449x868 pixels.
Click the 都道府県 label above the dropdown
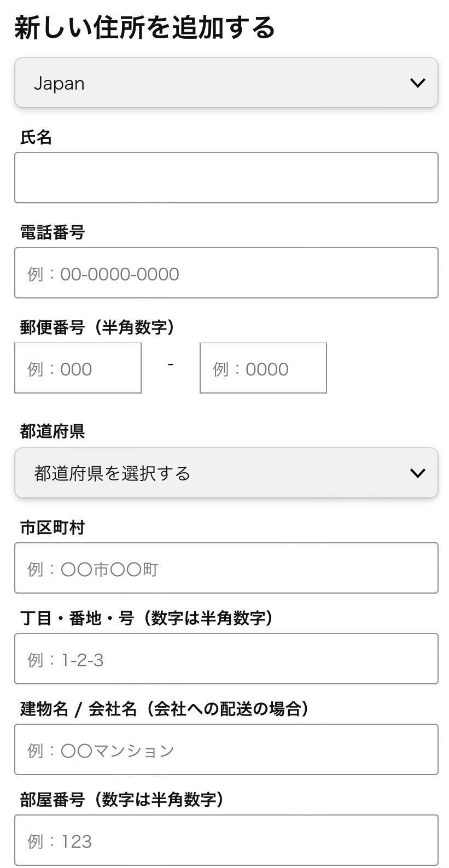[x=53, y=431]
